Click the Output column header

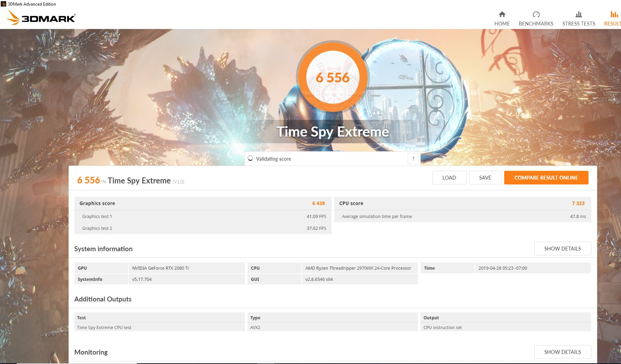[x=431, y=318]
